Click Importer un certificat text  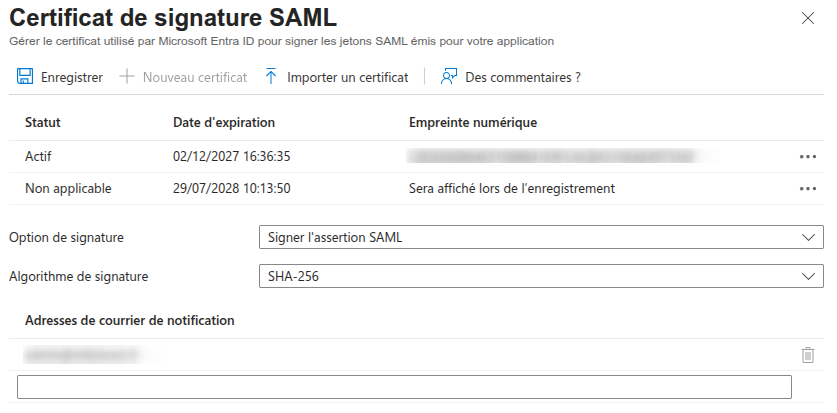point(347,77)
